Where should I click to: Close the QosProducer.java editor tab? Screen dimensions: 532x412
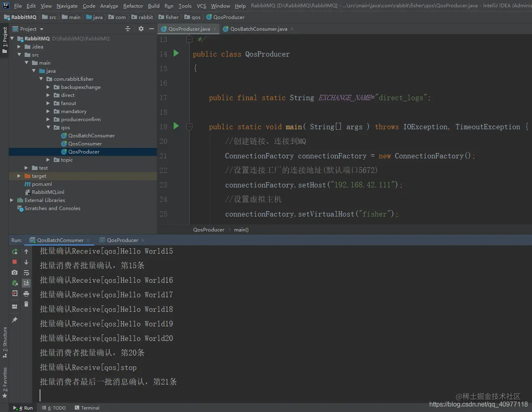[x=215, y=29]
